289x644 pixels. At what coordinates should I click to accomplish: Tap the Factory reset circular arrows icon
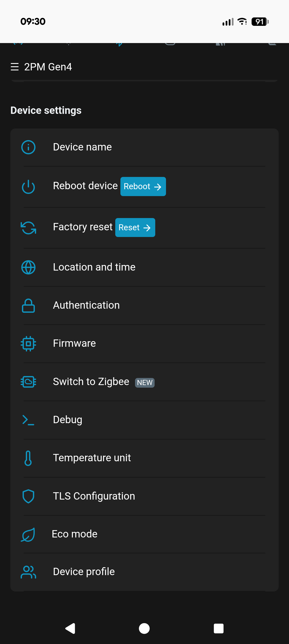point(28,228)
